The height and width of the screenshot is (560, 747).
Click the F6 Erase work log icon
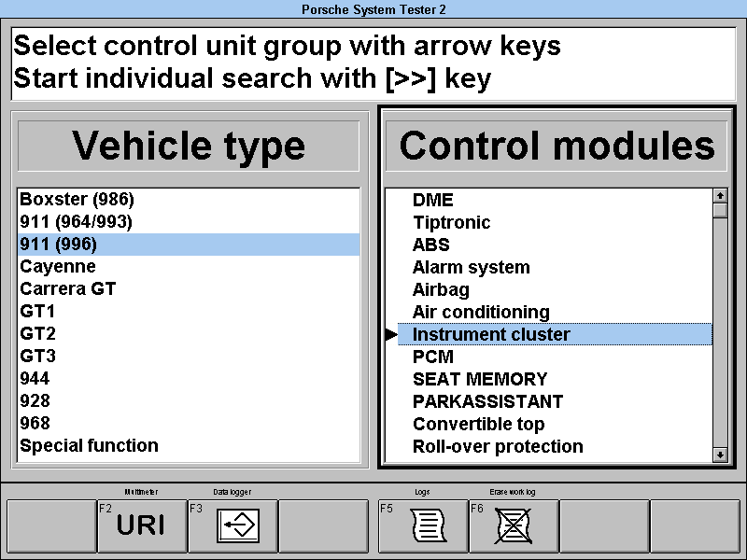click(514, 525)
